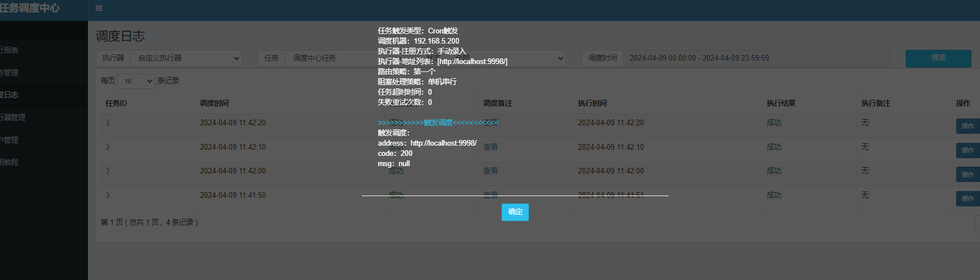
Task: Click the 调度时间 date range input field
Action: click(756, 58)
